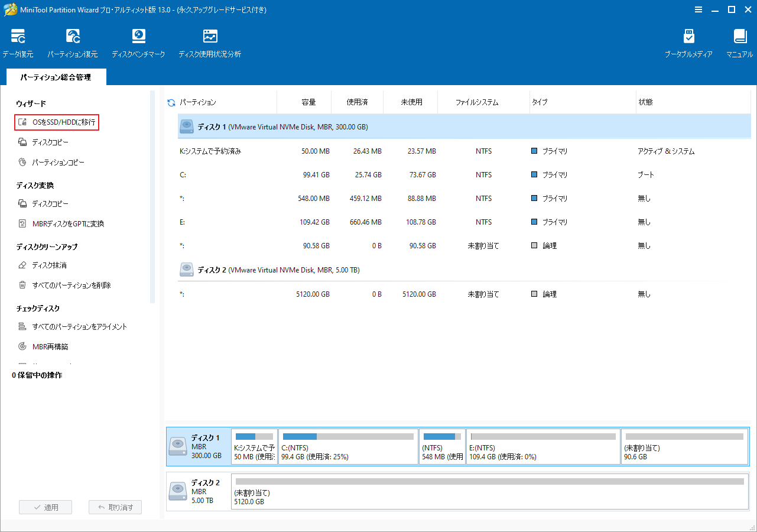
Task: Switch to the パーティション総合管理 tab
Action: coord(56,77)
